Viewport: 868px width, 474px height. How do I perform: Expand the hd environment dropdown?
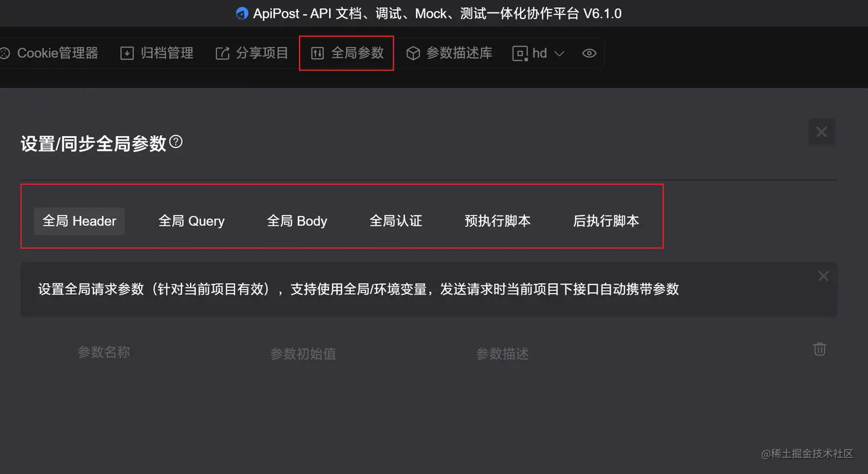[538, 53]
